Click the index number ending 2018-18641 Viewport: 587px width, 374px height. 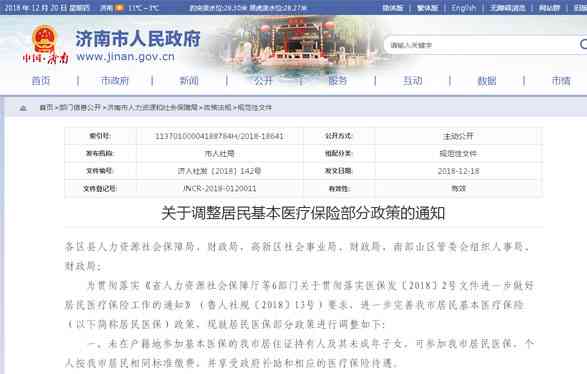tap(219, 136)
